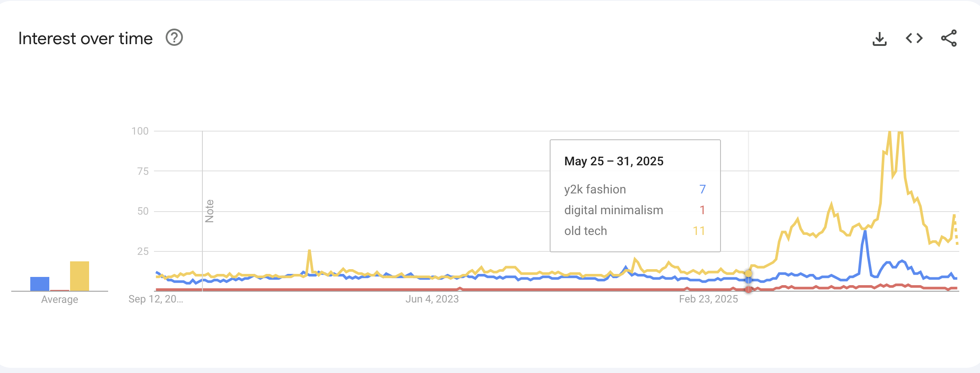Share the Interest over time chart
This screenshot has height=373, width=980.
[x=949, y=39]
